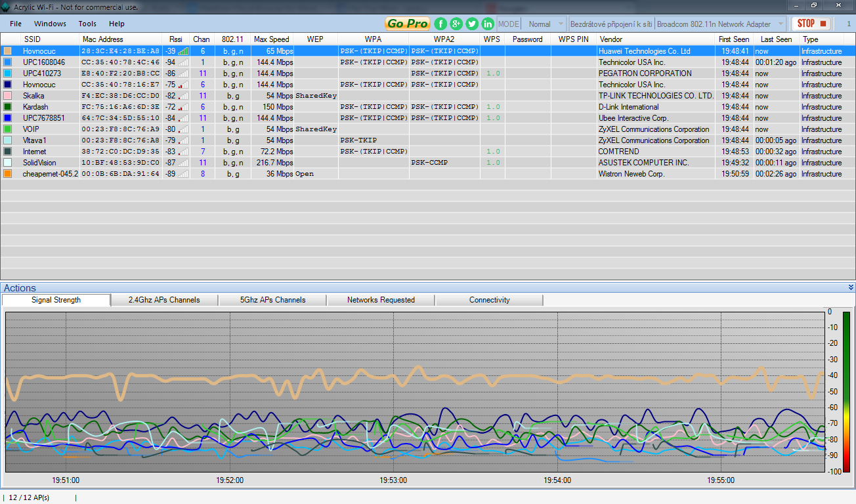Viewport: 856px width, 504px height.
Task: Click the 12 / 12 AP(s) status text
Action: click(x=29, y=497)
